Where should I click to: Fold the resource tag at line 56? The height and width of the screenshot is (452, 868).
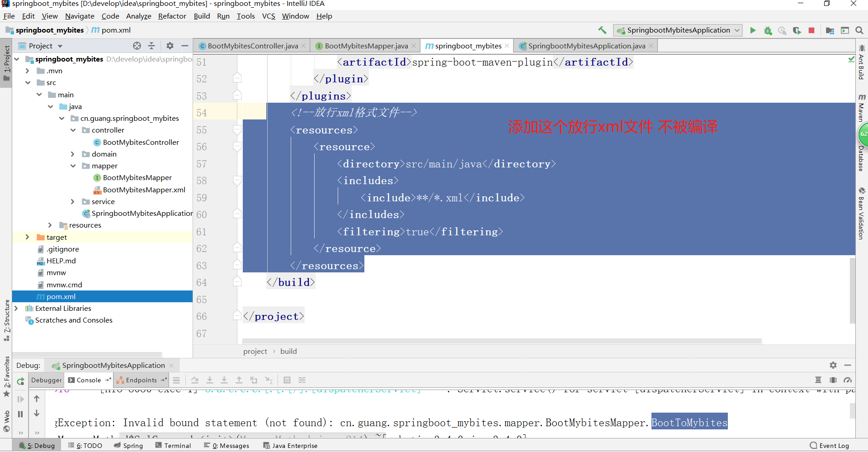237,147
